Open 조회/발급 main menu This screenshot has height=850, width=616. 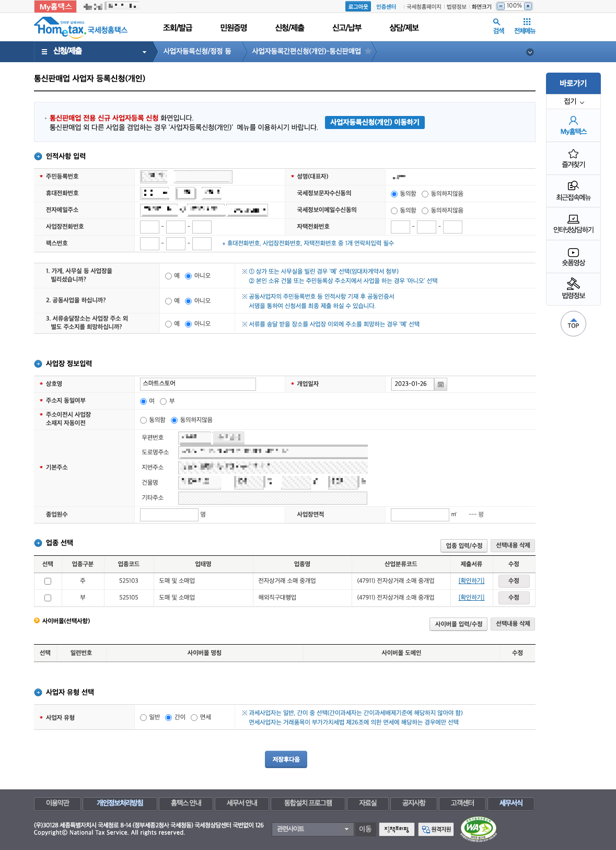pyautogui.click(x=178, y=28)
